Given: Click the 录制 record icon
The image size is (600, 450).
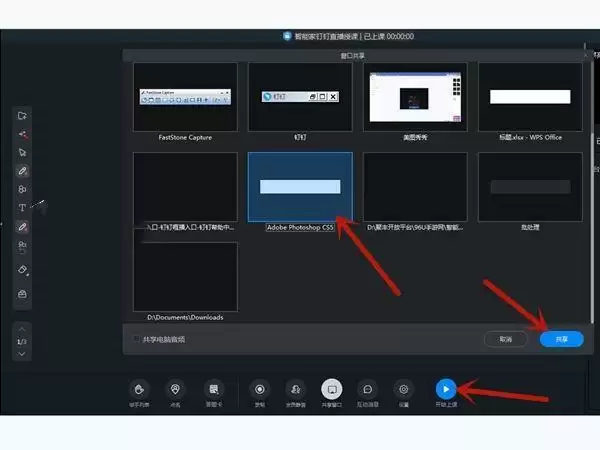Looking at the screenshot, I should (259, 389).
